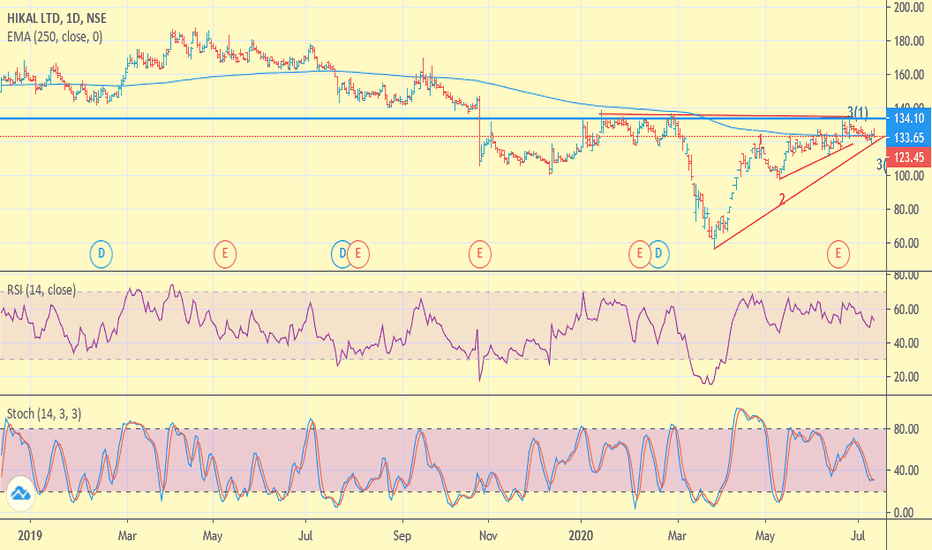The width and height of the screenshot is (932, 550).
Task: Click the 2020 label on time axis
Action: point(581,536)
